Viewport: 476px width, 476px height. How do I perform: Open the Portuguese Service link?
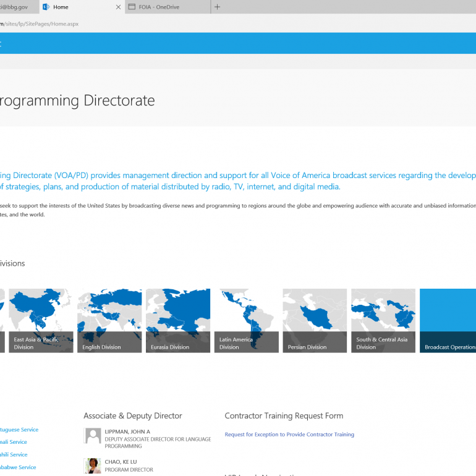pos(19,430)
